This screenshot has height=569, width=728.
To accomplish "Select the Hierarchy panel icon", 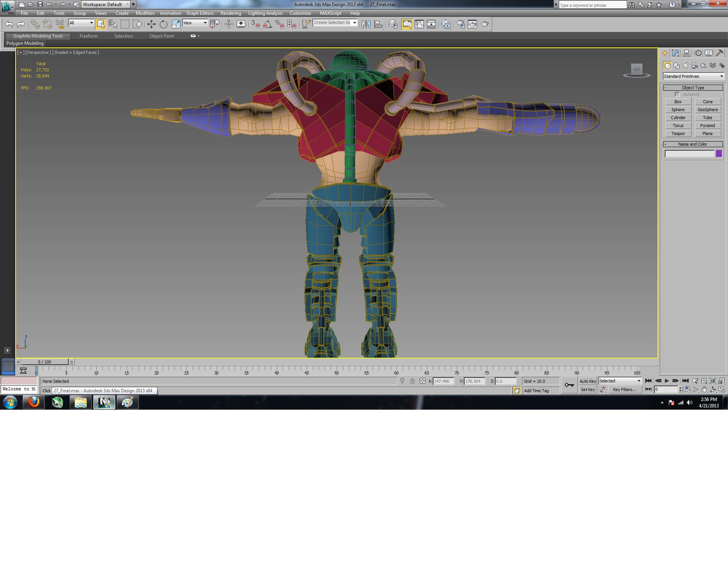I will click(687, 53).
